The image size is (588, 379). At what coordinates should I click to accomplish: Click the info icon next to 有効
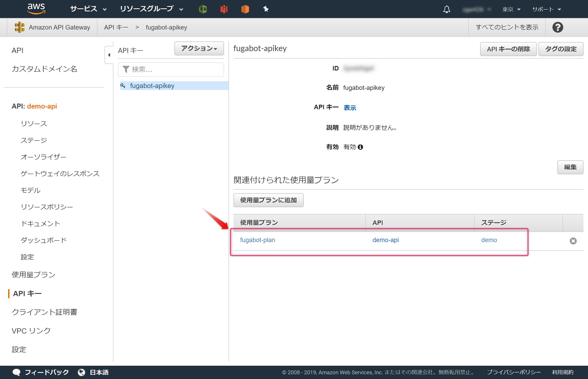pyautogui.click(x=360, y=147)
